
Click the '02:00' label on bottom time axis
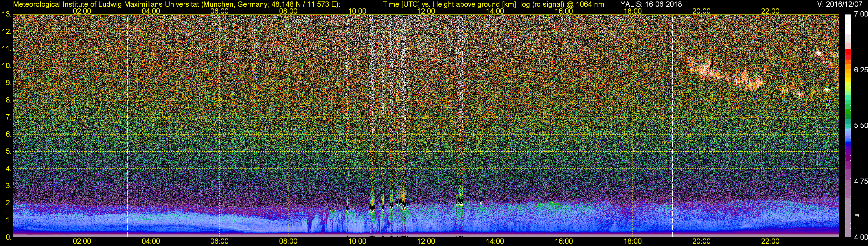pyautogui.click(x=82, y=241)
